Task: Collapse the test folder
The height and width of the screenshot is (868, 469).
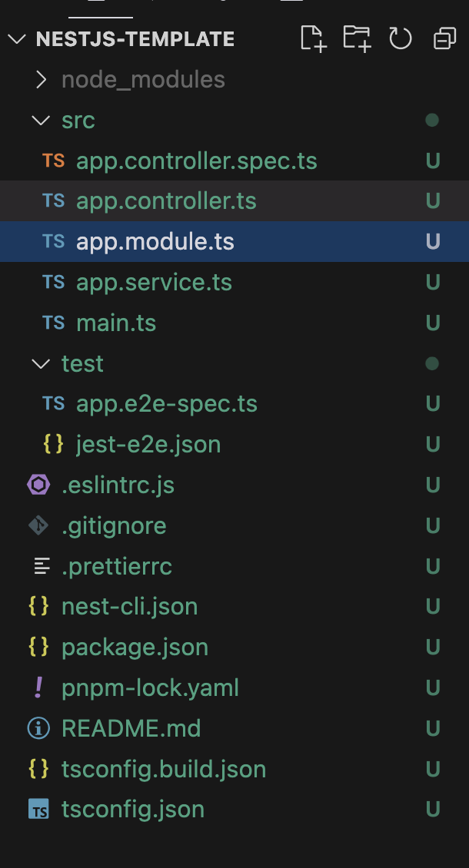Action: point(82,363)
